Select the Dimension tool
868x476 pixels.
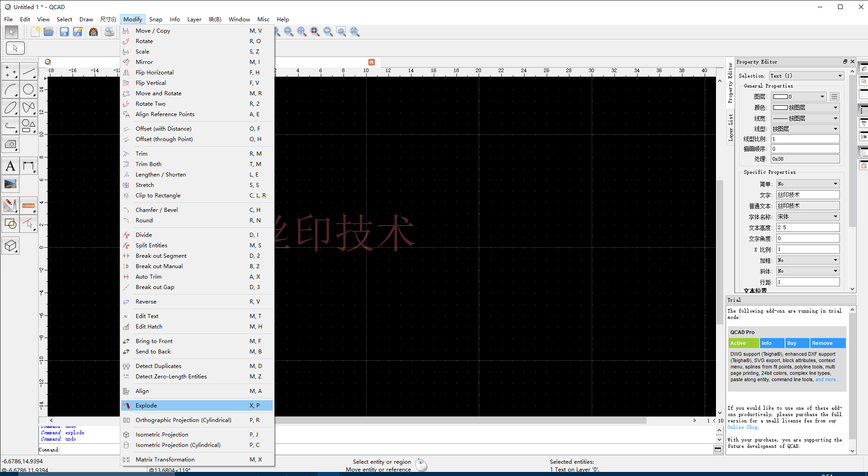(x=29, y=166)
